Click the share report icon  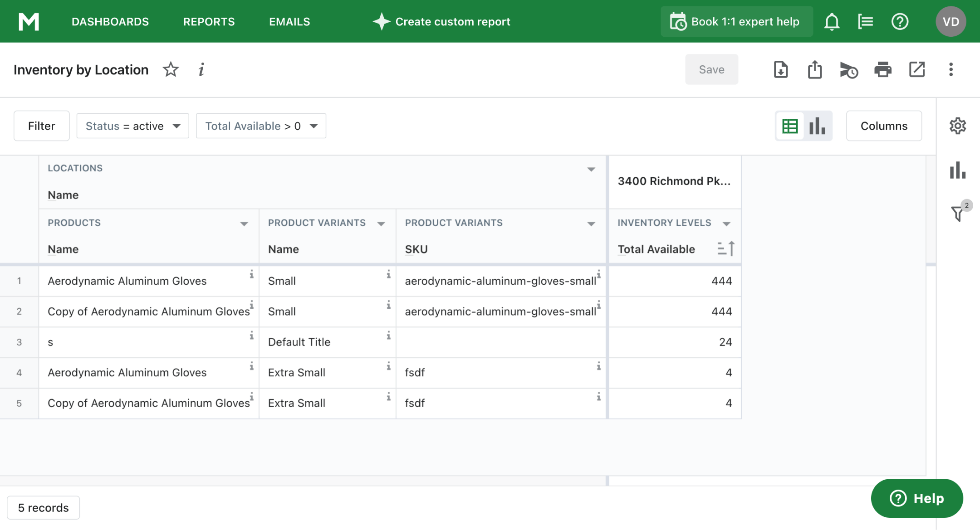point(814,69)
